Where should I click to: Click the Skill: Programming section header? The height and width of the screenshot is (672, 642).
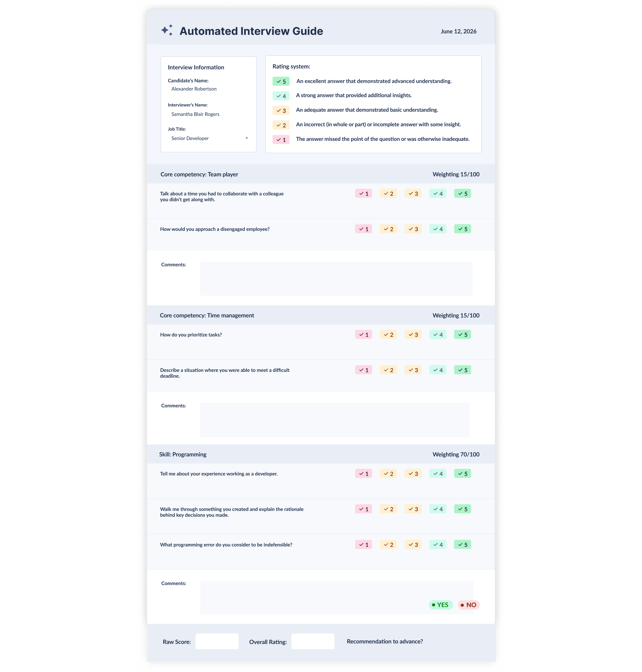pos(183,454)
